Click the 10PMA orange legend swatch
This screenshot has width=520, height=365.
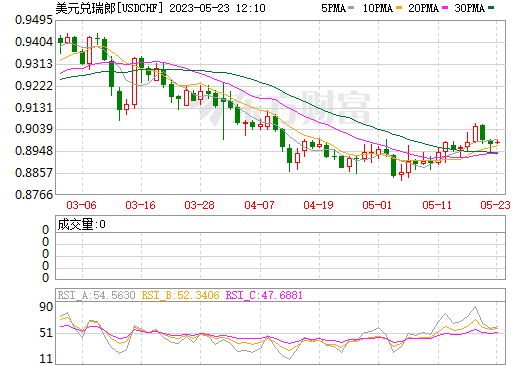pos(399,8)
